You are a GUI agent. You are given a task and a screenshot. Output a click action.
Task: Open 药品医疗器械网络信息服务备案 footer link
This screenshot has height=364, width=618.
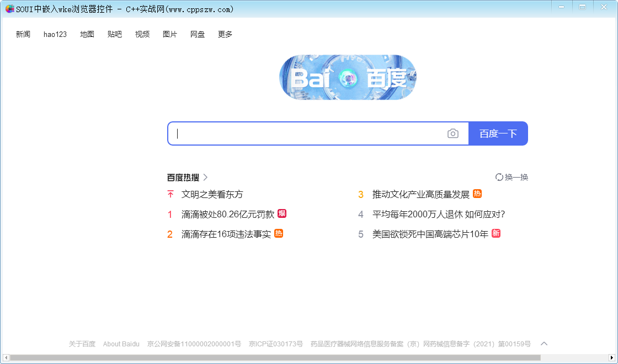point(420,344)
